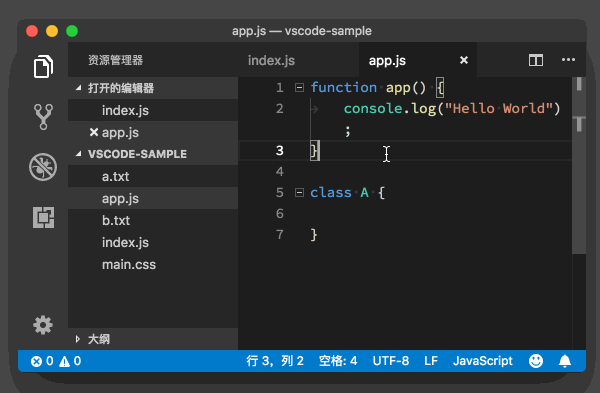Close the app.js editor tab
Viewport: 600px width, 393px height.
pos(464,60)
